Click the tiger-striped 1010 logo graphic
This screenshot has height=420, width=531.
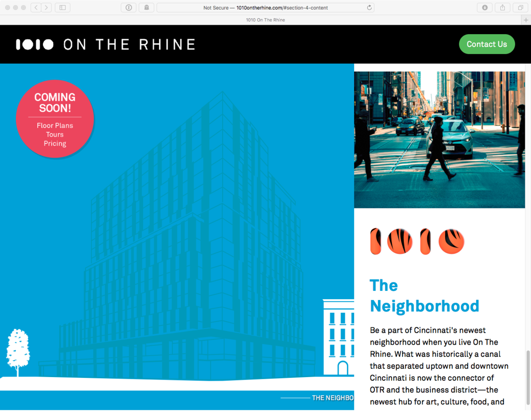click(x=417, y=241)
